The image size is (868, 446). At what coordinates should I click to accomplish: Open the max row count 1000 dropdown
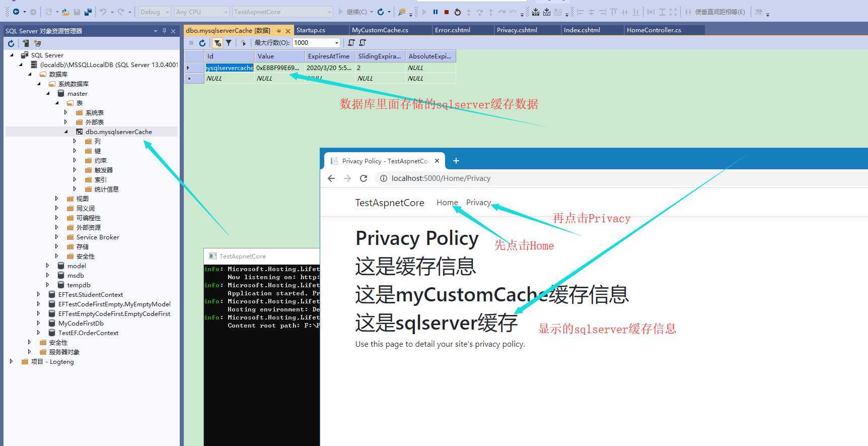(337, 43)
